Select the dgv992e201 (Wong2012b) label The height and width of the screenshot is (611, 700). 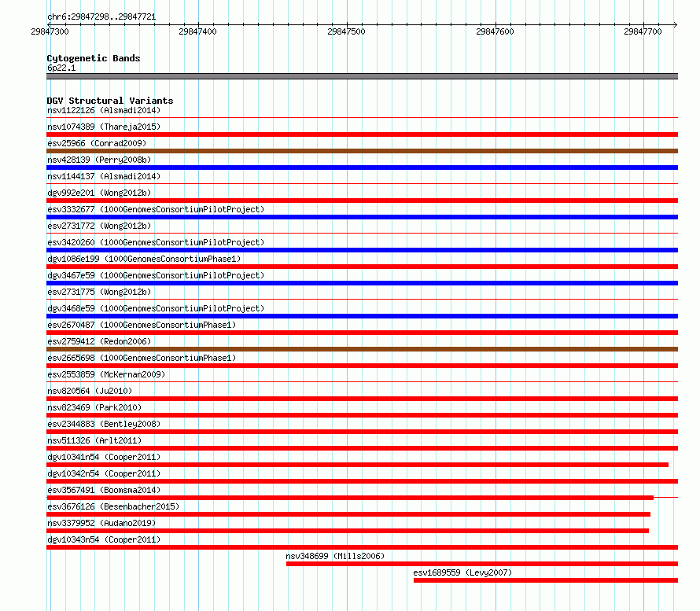tap(99, 193)
